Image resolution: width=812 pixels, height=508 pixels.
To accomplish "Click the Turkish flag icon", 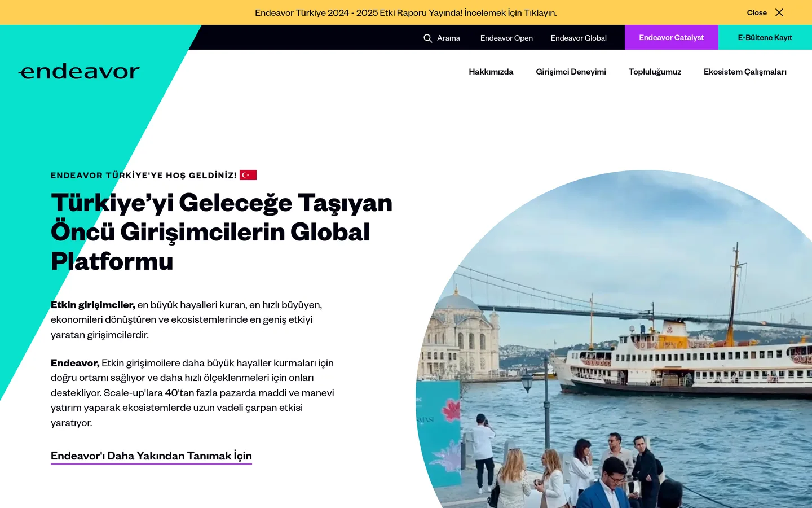I will point(248,175).
